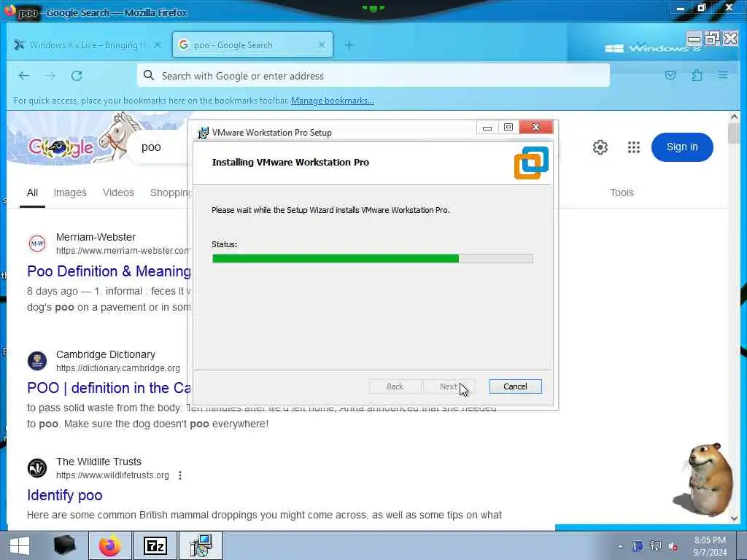Click the Google doodle logo

tap(61, 147)
